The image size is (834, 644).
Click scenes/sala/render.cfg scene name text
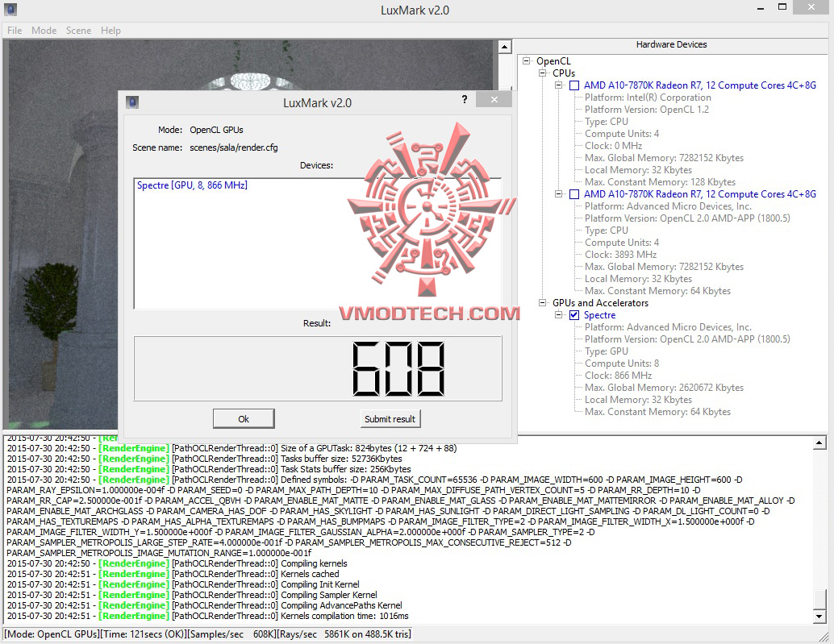click(x=233, y=147)
